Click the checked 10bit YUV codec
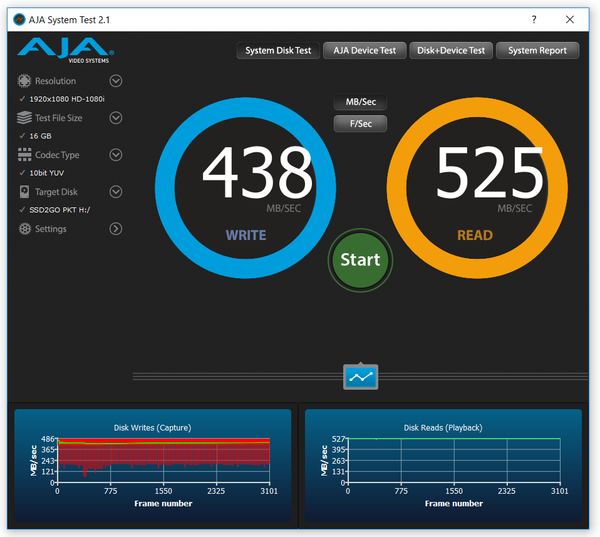 tap(42, 173)
